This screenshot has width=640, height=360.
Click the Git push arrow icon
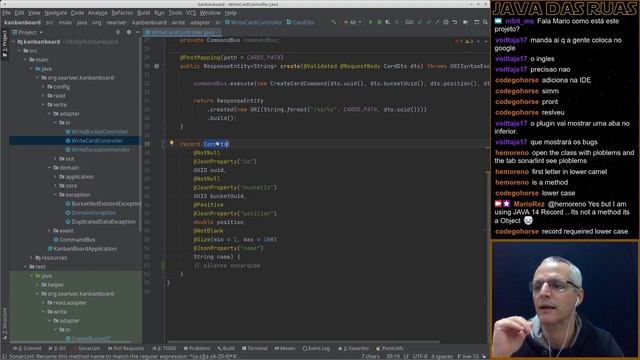click(437, 22)
